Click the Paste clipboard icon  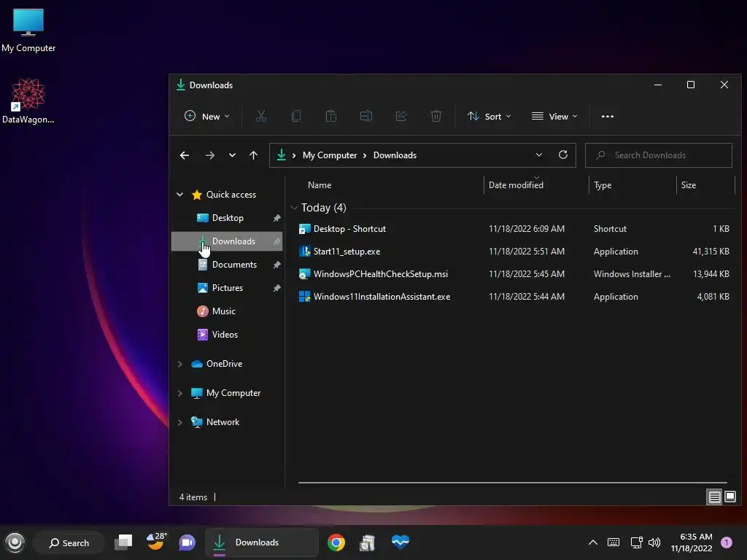331,116
